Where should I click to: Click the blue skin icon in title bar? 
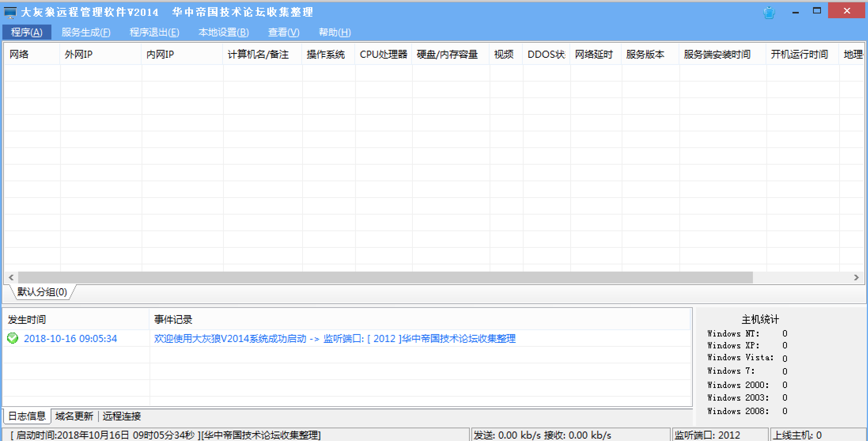pyautogui.click(x=769, y=13)
